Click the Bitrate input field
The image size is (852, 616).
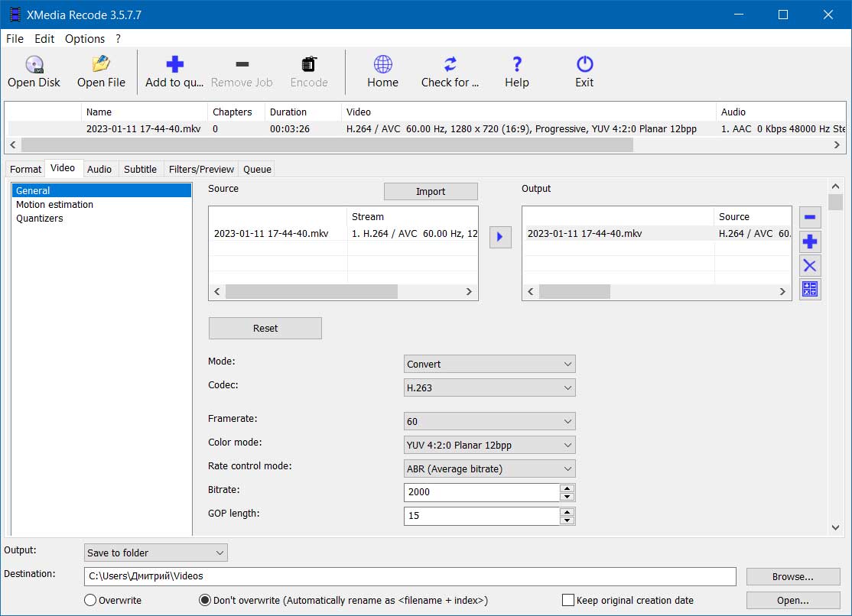[481, 492]
